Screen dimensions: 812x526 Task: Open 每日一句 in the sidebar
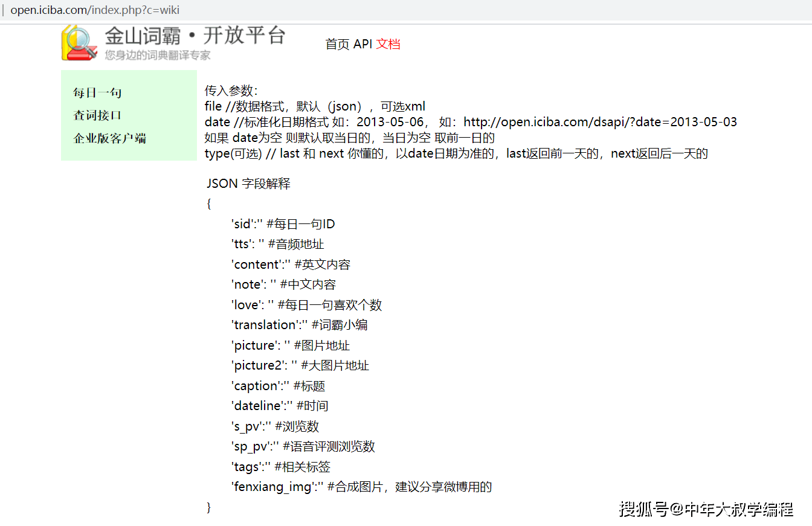97,92
